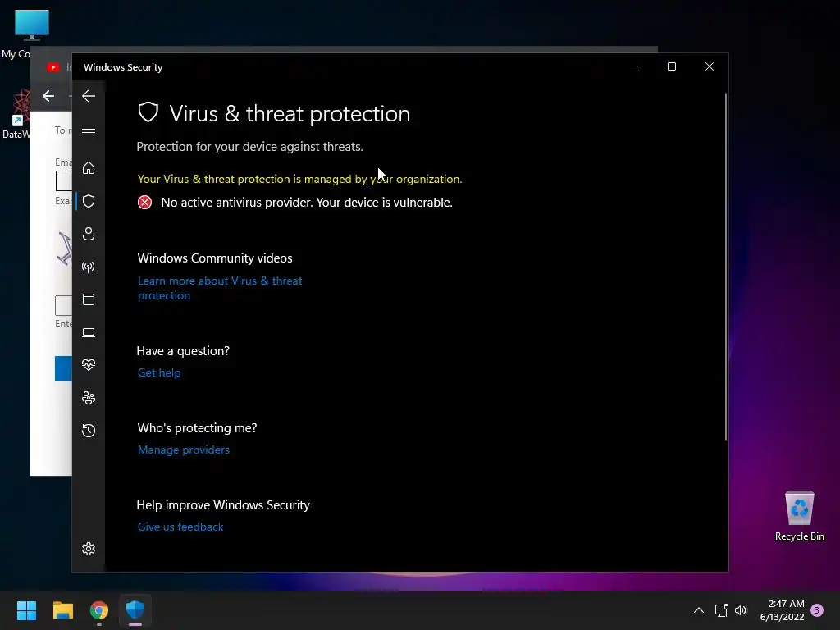Click Windows Security taskbar icon

click(135, 610)
